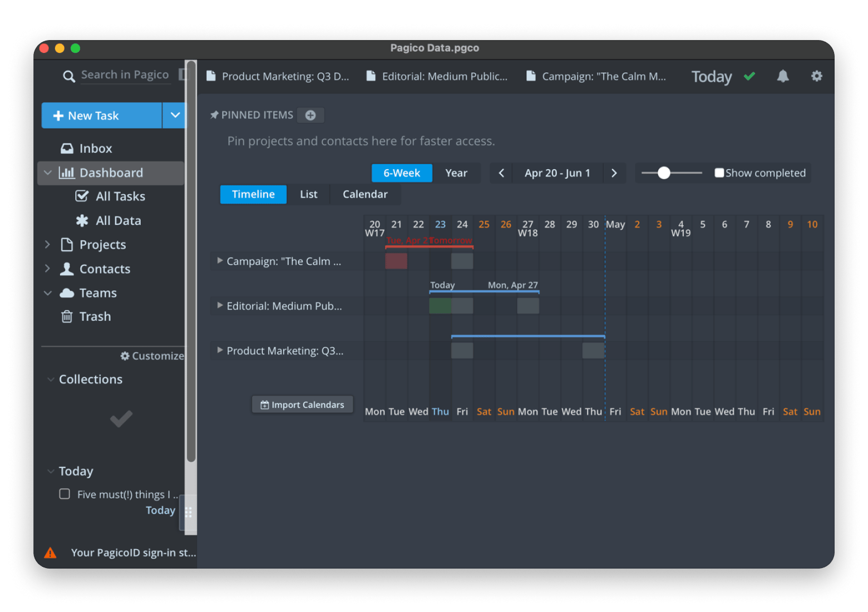This screenshot has height=612, width=868.
Task: Click the orange warning triangle icon
Action: (50, 552)
